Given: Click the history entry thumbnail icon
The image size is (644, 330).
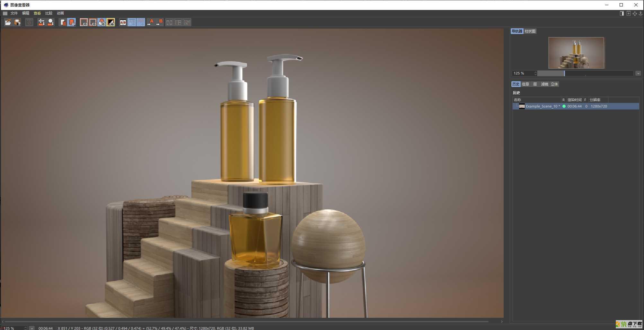Looking at the screenshot, I should [x=522, y=106].
